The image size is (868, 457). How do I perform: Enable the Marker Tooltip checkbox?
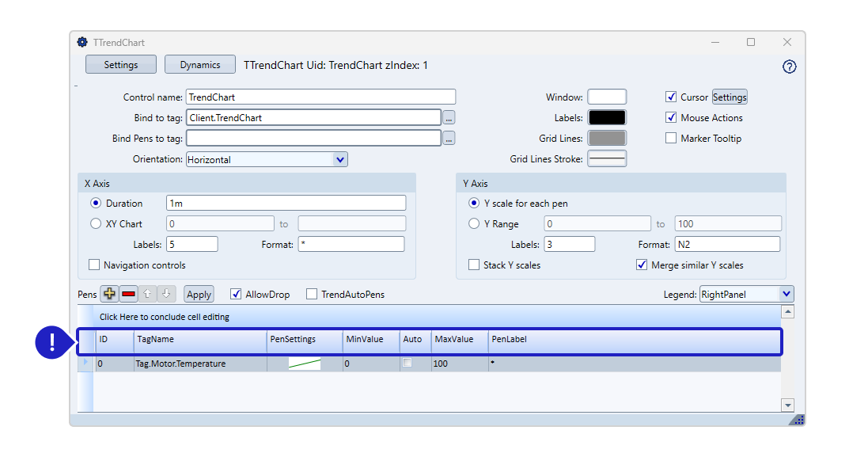[x=671, y=139]
